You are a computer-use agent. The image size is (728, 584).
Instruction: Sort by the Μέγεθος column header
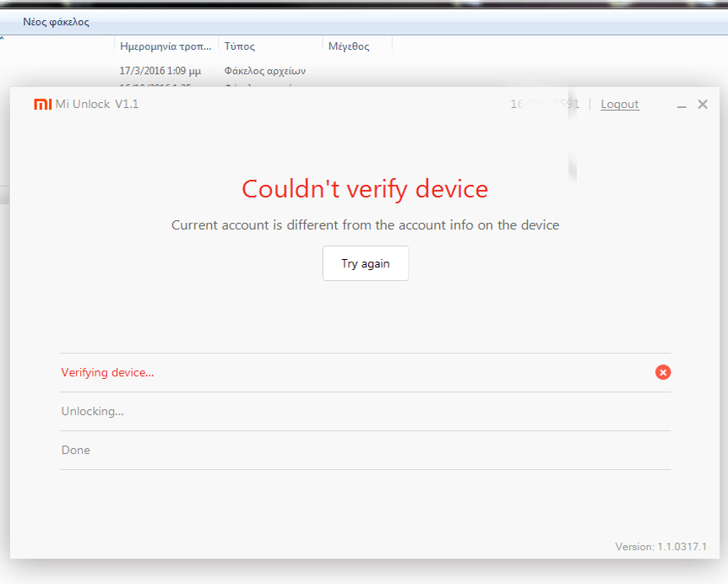coord(348,46)
